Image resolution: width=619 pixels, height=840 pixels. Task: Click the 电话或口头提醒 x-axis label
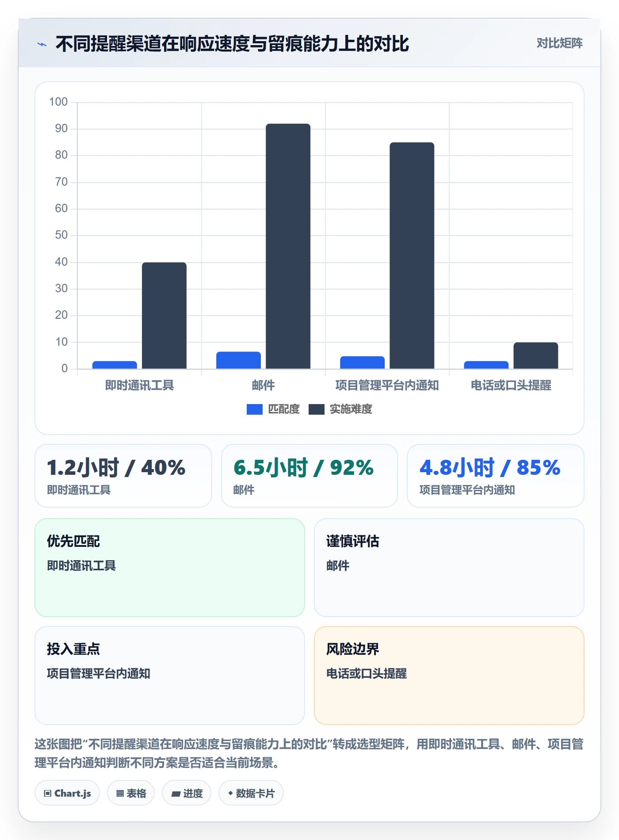click(x=511, y=386)
